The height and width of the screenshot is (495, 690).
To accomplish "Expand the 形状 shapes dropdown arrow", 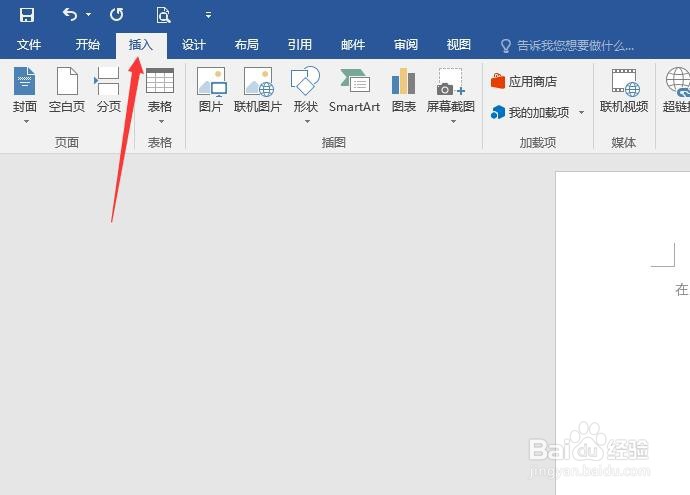I will pyautogui.click(x=307, y=121).
